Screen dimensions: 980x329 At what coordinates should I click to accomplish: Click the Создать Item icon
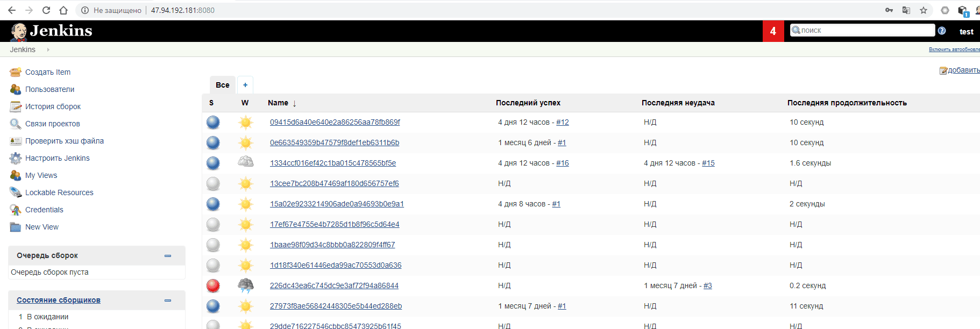click(x=16, y=72)
